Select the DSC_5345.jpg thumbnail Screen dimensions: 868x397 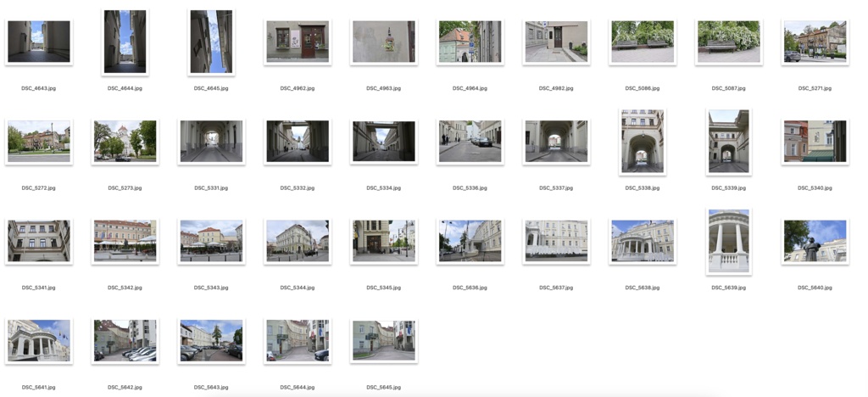pos(384,241)
